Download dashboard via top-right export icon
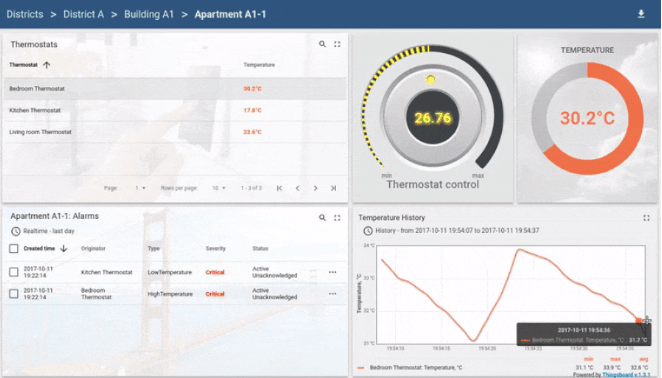 (x=641, y=14)
